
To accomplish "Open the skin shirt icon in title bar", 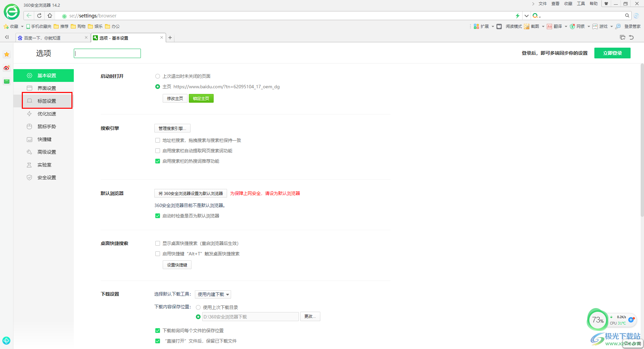I will coord(606,4).
